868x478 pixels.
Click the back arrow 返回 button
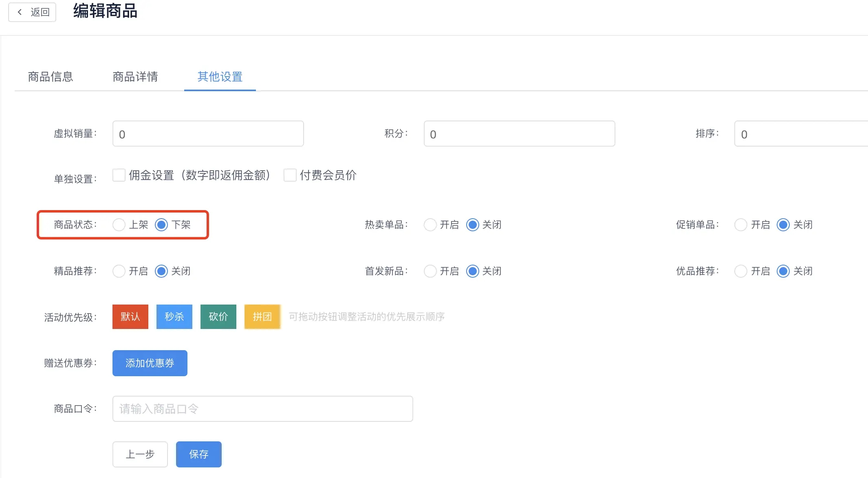pos(33,12)
